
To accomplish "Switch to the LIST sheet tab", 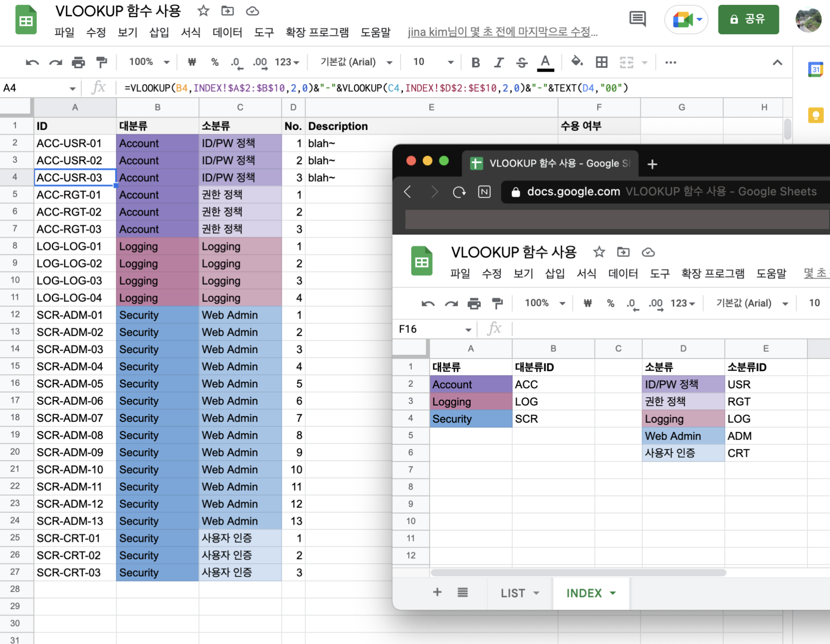I will (513, 593).
